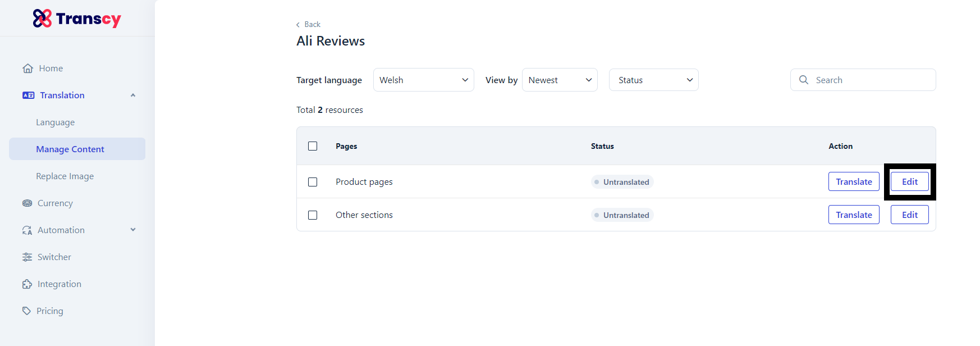The image size is (980, 346).
Task: Open the Status filter dropdown
Action: click(x=654, y=80)
